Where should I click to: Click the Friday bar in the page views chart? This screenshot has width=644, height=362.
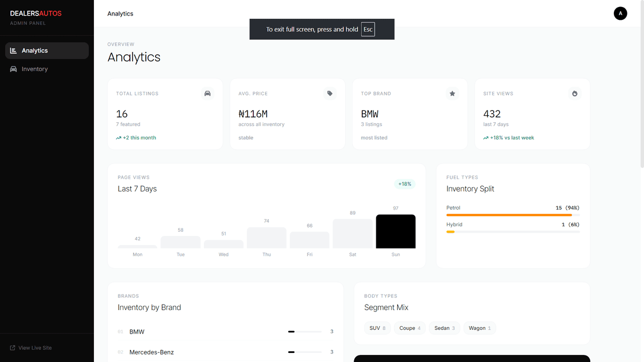coord(310,240)
